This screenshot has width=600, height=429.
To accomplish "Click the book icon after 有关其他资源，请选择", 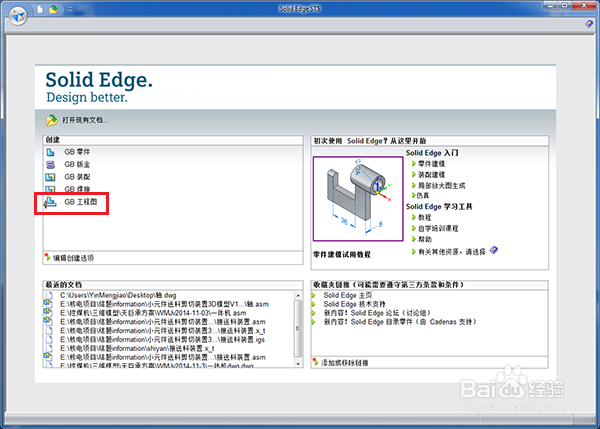I will (x=494, y=250).
